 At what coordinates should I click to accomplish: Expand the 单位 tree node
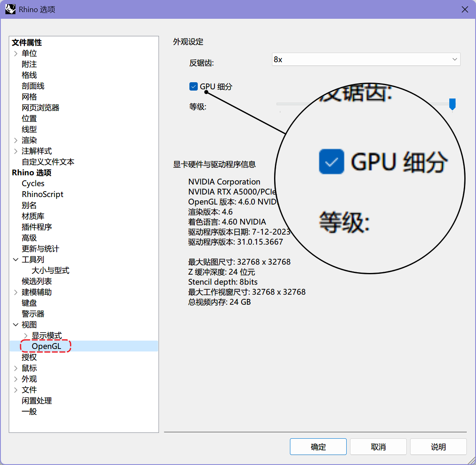[x=16, y=53]
